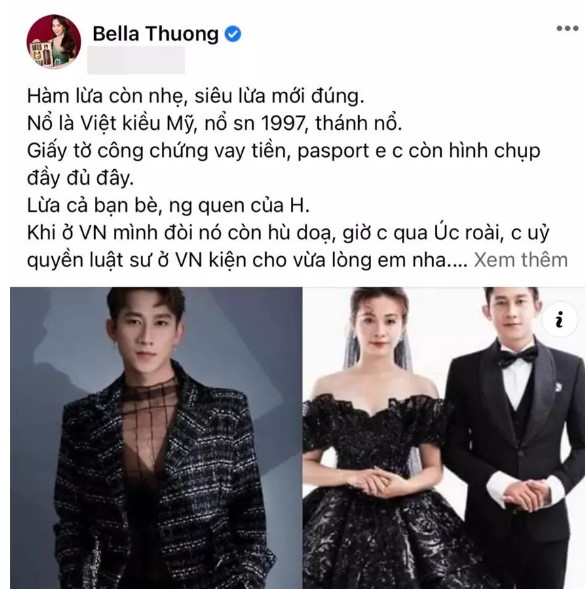Click the line beginning "Khi ở VN mình đòi"
This screenshot has width=585, height=589.
(x=288, y=233)
